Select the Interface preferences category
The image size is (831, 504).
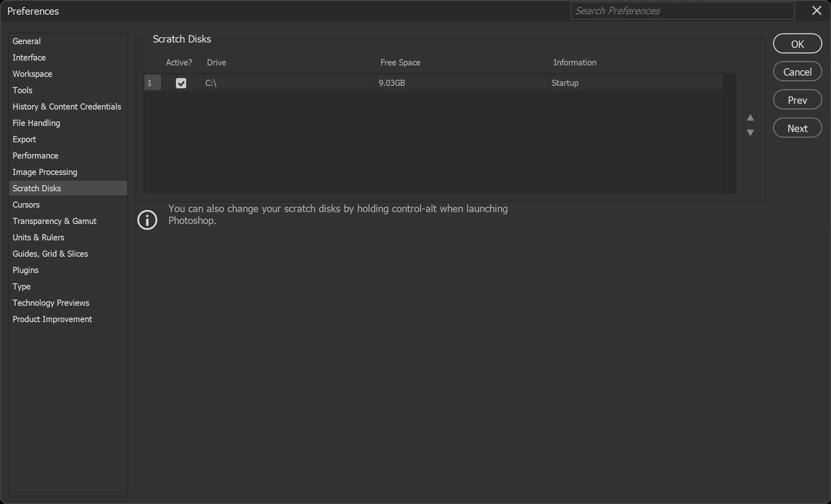coord(29,58)
